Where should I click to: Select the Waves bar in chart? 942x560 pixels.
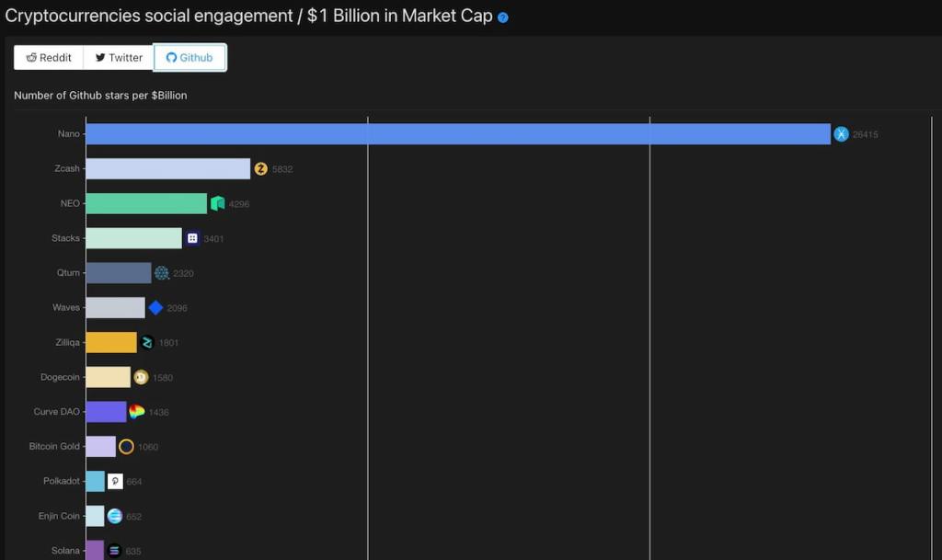[115, 308]
